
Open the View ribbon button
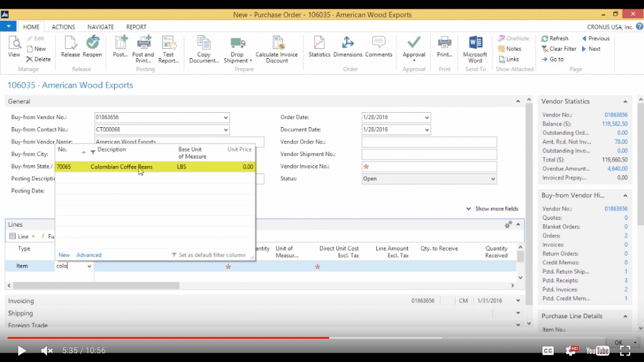pyautogui.click(x=14, y=46)
